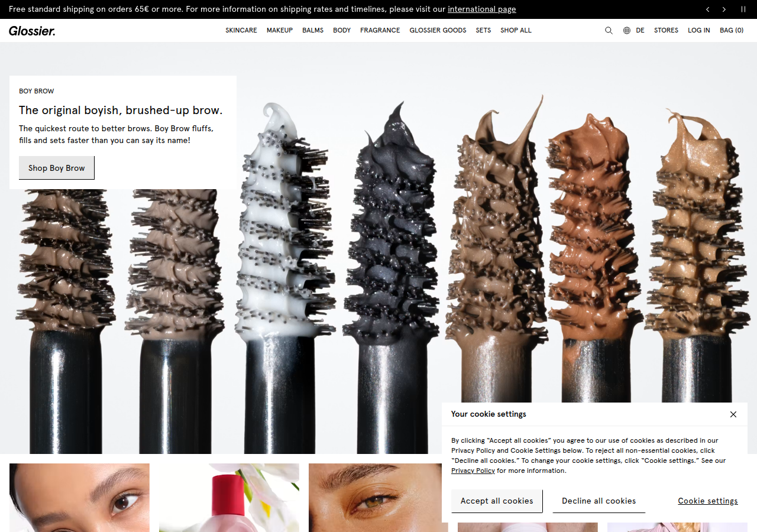
Task: Click the globe region icon
Action: click(627, 30)
